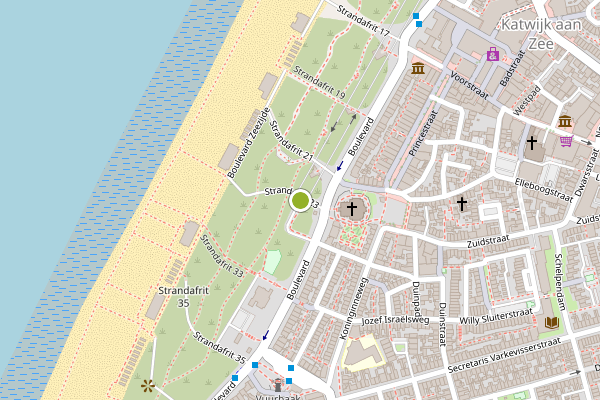Viewport: 600px width, 400px height.
Task: Select the Strandafrit 17 path label
Action: [x=363, y=21]
